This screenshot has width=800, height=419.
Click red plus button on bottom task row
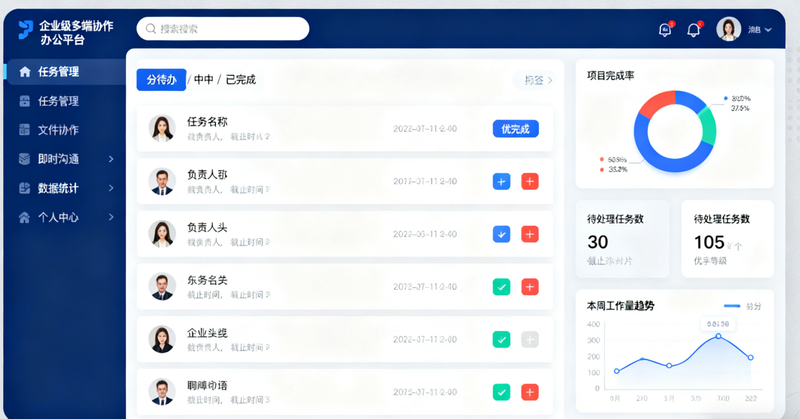(530, 392)
